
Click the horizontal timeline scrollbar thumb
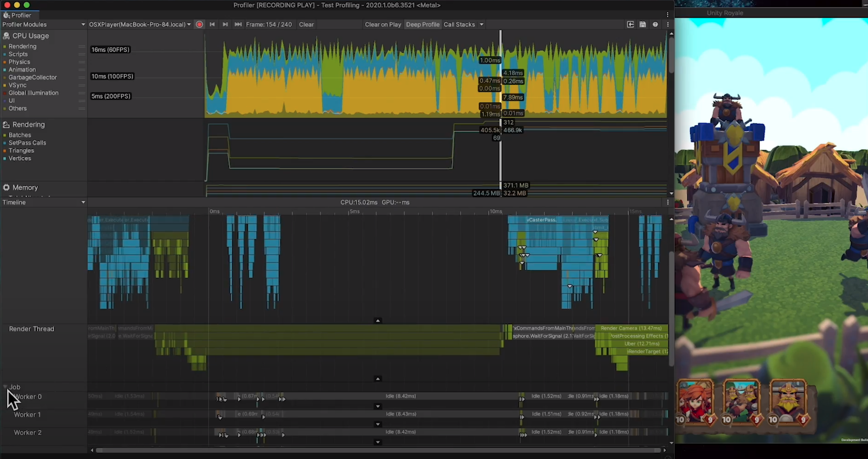coord(378,450)
